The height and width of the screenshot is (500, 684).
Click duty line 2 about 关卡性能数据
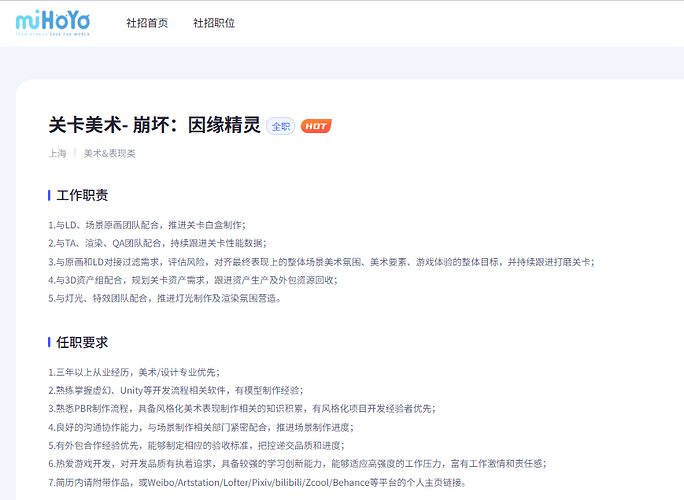[157, 243]
